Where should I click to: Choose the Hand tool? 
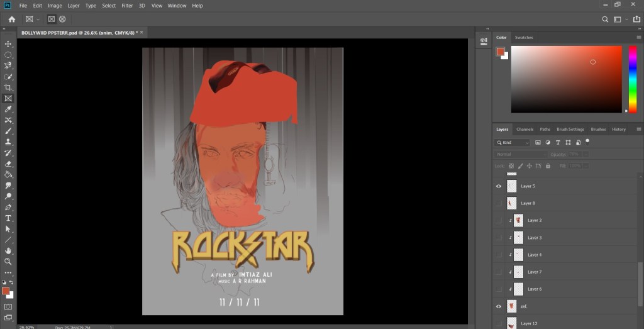(x=8, y=251)
